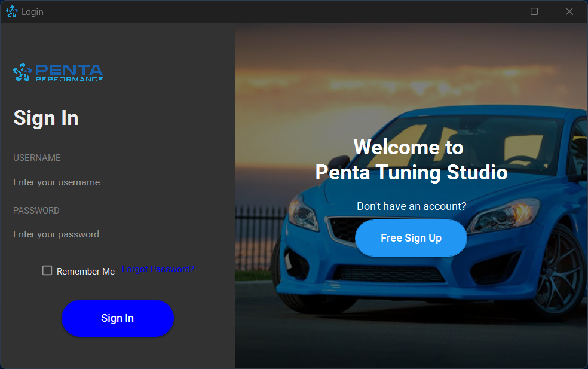
Task: Click the USERNAME field label
Action: click(36, 157)
